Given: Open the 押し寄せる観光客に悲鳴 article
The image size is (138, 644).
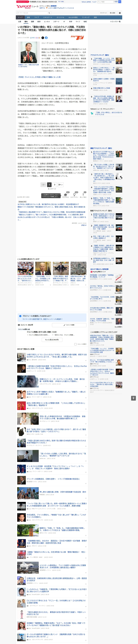Looking at the screenshot, I should 63,492.
